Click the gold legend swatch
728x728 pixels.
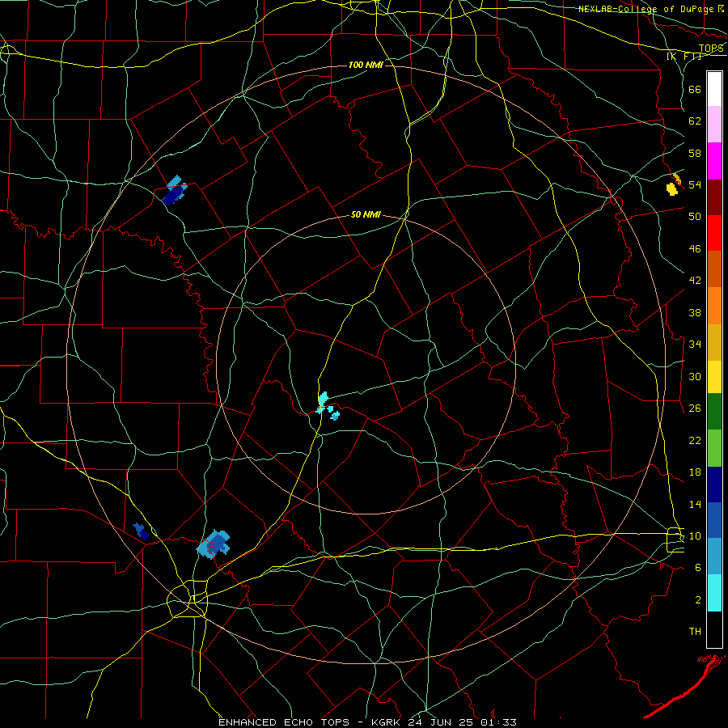pos(714,342)
